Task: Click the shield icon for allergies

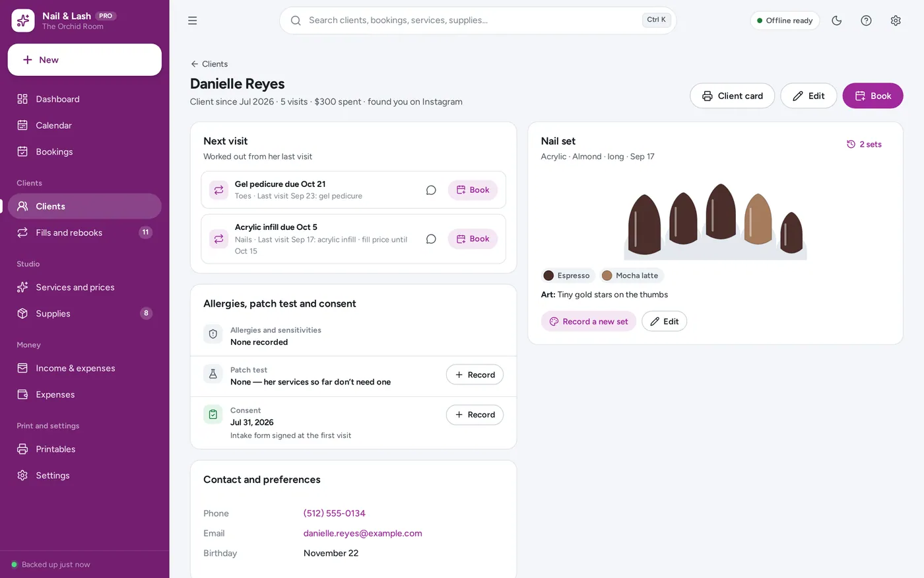Action: 213,334
